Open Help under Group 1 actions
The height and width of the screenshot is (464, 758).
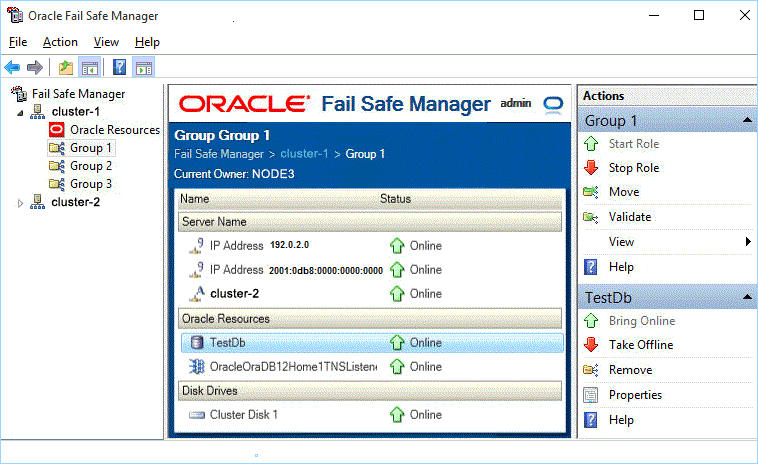[x=621, y=267]
